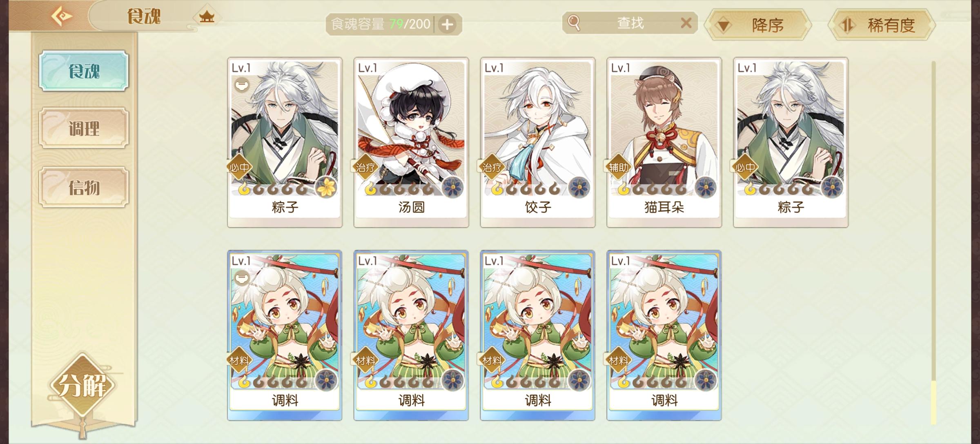This screenshot has height=444, width=980.
Task: Switch to the 调理 tab
Action: [84, 129]
